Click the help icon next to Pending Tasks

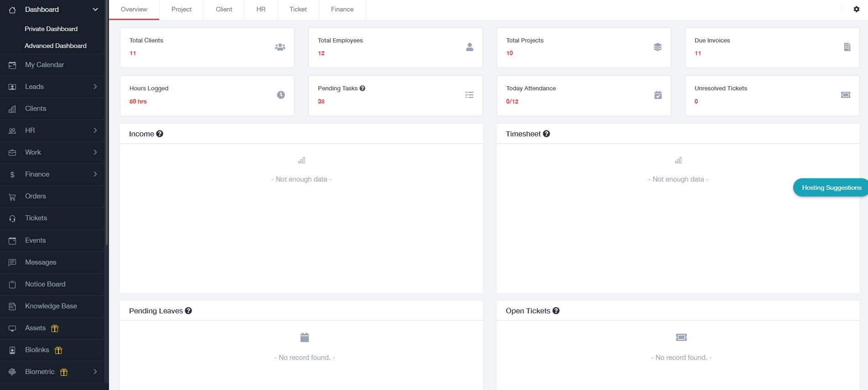362,88
